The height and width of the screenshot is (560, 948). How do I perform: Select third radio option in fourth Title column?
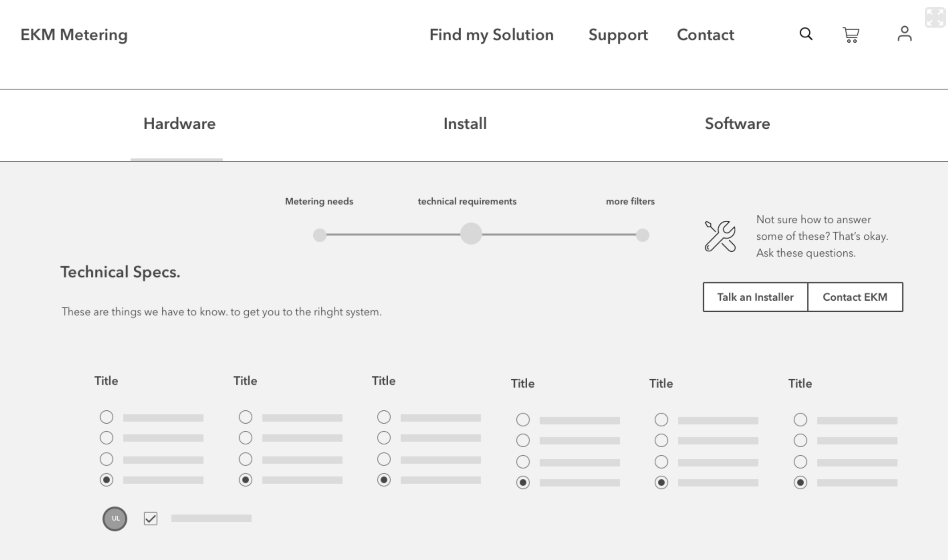(523, 462)
